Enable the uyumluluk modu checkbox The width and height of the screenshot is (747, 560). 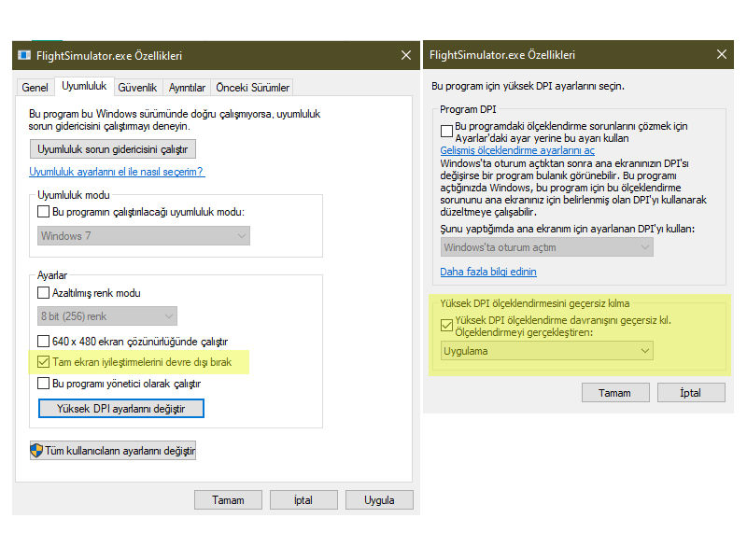[43, 212]
